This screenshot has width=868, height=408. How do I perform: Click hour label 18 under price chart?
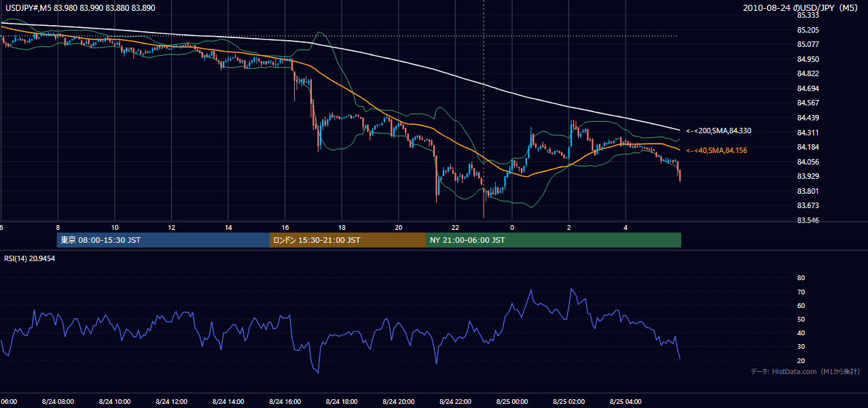pos(342,228)
